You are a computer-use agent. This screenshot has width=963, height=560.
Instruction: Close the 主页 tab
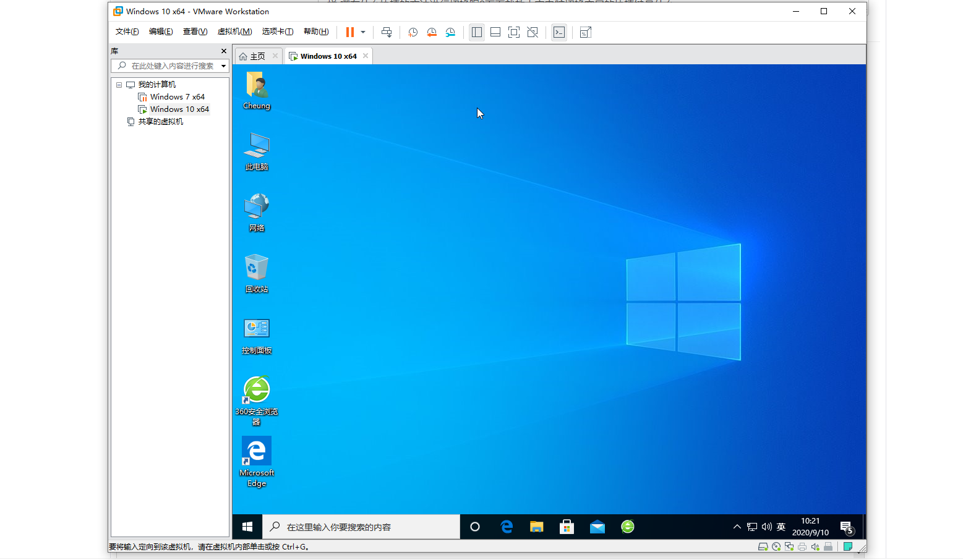(275, 56)
